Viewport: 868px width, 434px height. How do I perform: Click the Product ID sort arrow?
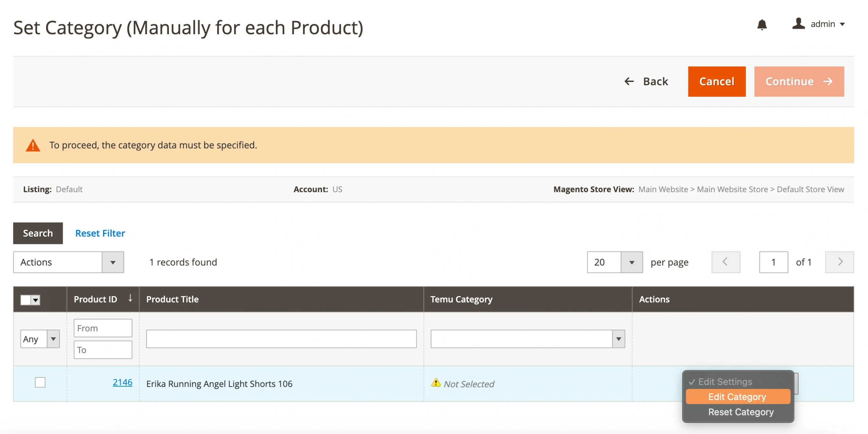(130, 298)
